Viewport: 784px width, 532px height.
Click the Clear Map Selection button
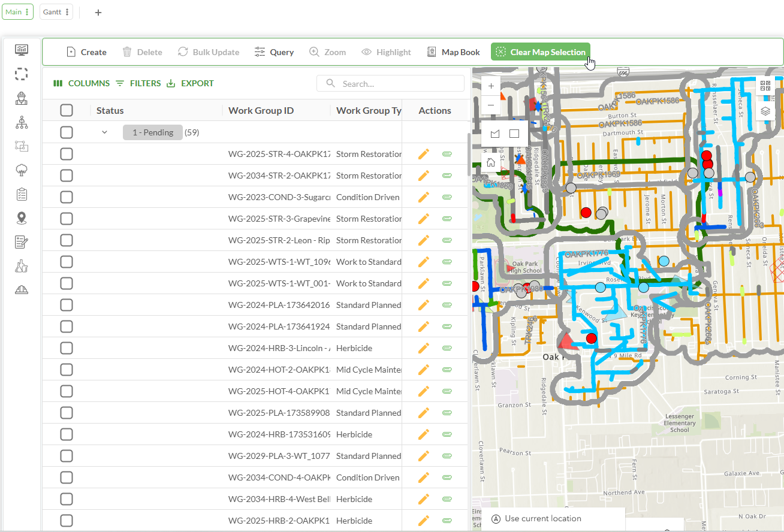[x=541, y=52]
